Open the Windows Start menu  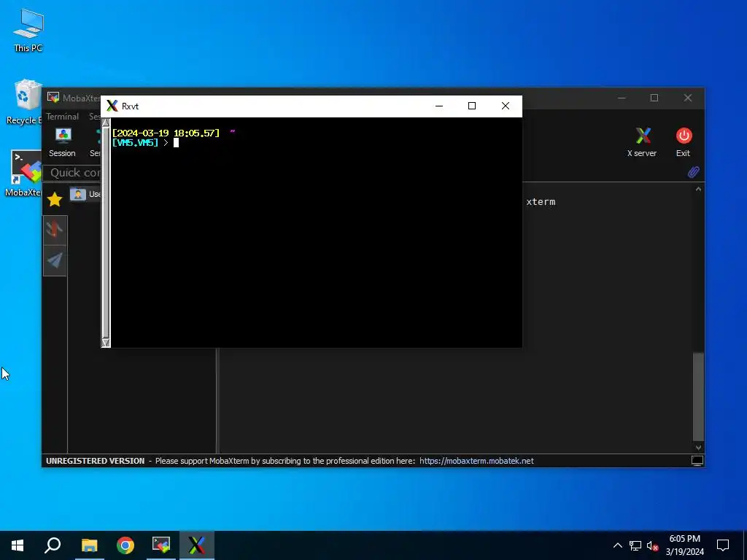click(x=18, y=545)
